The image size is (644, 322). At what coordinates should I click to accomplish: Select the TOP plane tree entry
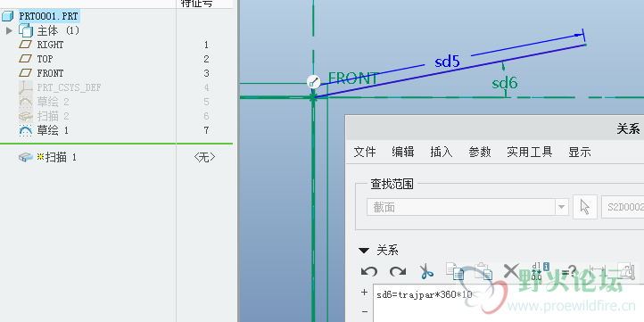click(x=45, y=59)
